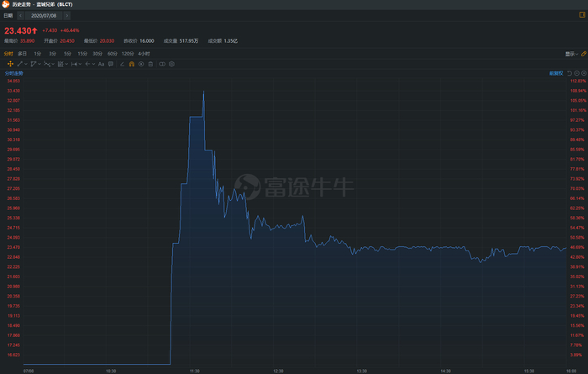This screenshot has height=374, width=588.
Task: Click the turnover value 1.35亿
Action: pyautogui.click(x=230, y=41)
